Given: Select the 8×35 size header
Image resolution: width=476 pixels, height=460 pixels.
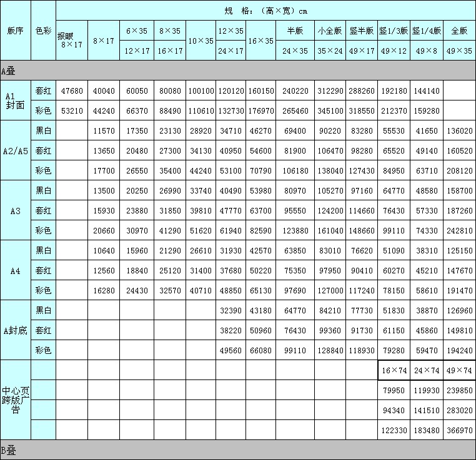Looking at the screenshot, I should tap(170, 31).
